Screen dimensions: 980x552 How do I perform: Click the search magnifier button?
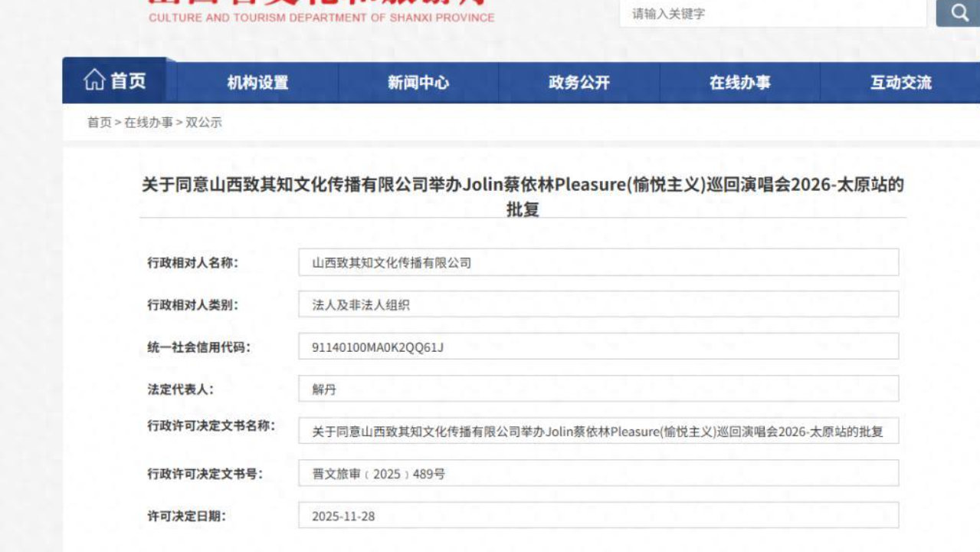pyautogui.click(x=959, y=12)
